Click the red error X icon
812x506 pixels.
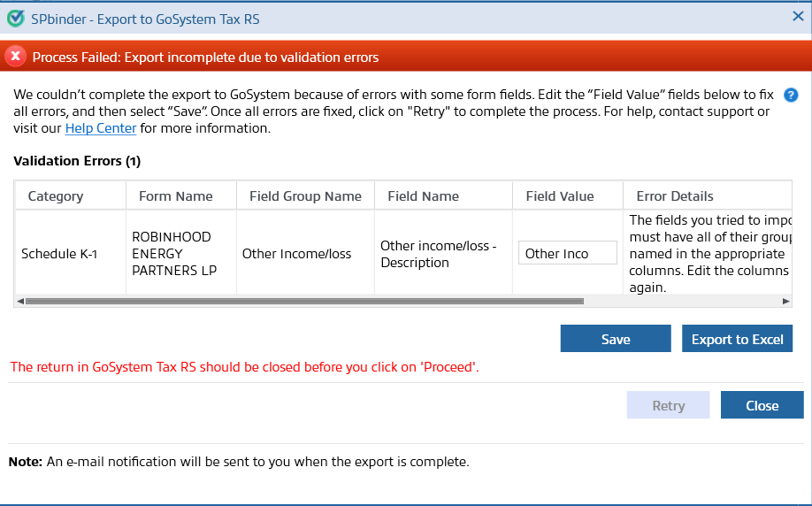(15, 57)
